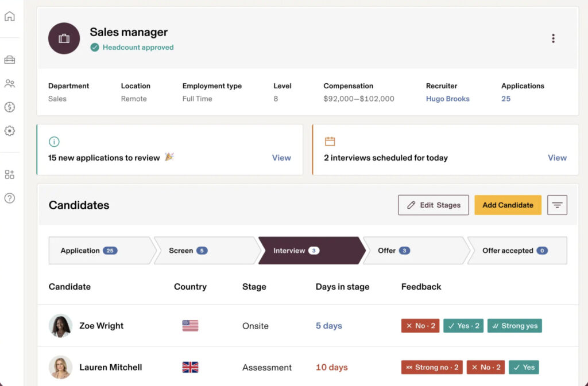588x386 pixels.
Task: Select the Interview stage tab
Action: pos(311,251)
